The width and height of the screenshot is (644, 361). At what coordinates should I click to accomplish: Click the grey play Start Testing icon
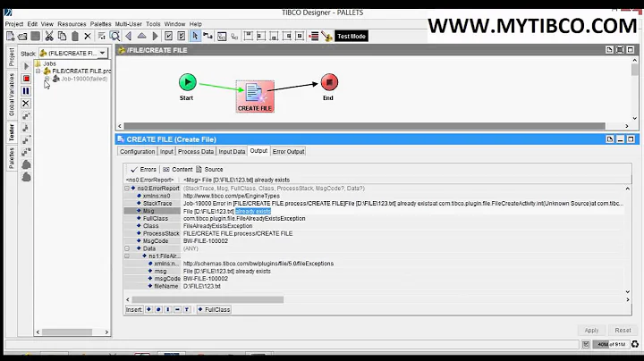click(x=26, y=66)
